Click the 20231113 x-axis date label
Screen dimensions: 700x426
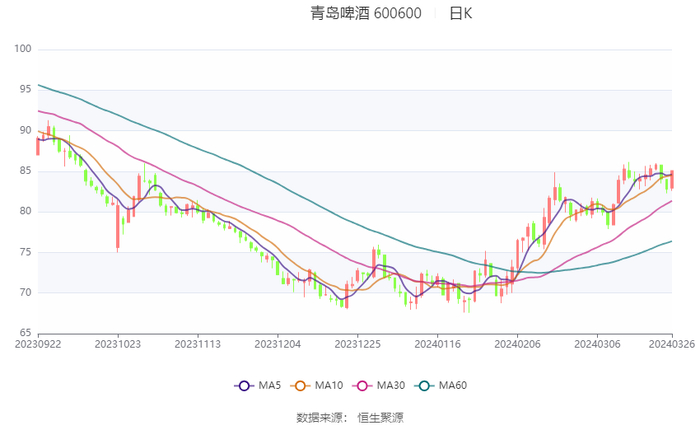point(198,344)
